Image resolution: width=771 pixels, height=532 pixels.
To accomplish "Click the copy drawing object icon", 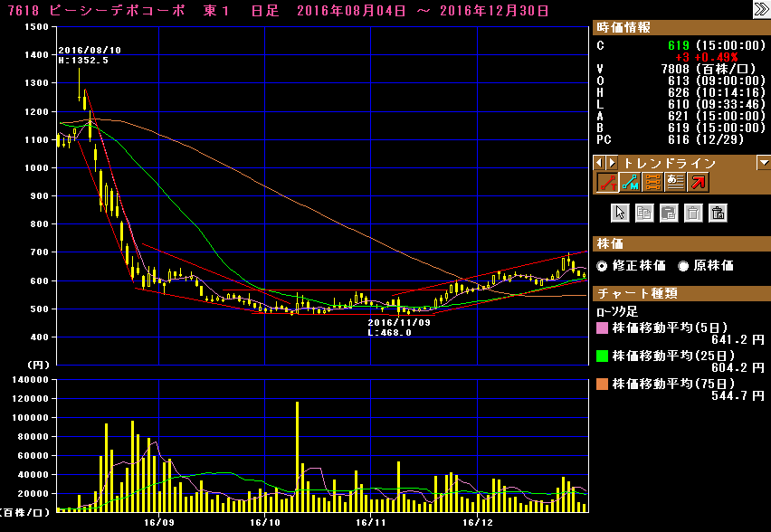I will (644, 214).
